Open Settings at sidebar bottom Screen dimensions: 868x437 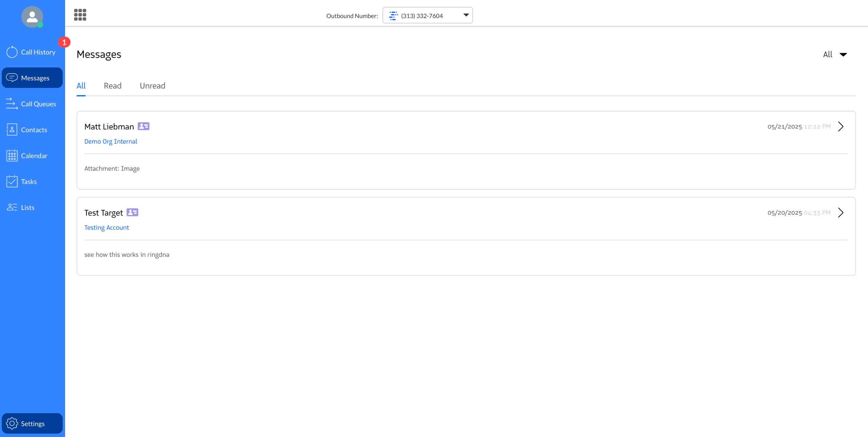click(32, 423)
